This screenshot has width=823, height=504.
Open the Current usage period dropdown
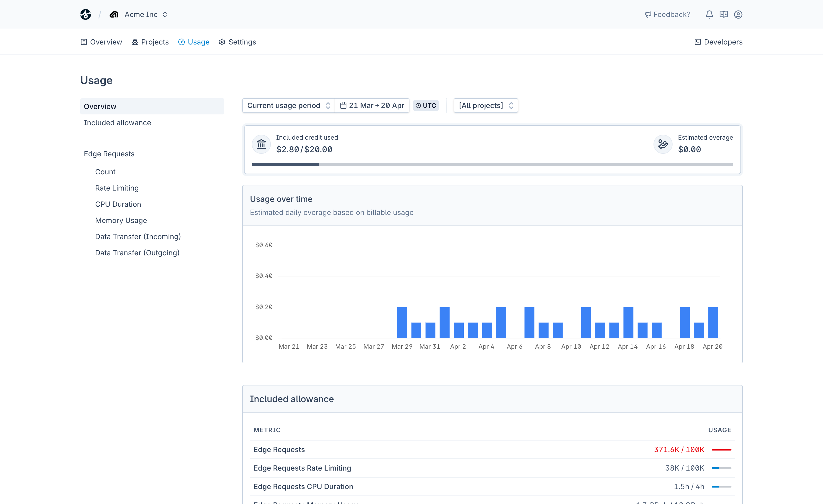click(288, 105)
